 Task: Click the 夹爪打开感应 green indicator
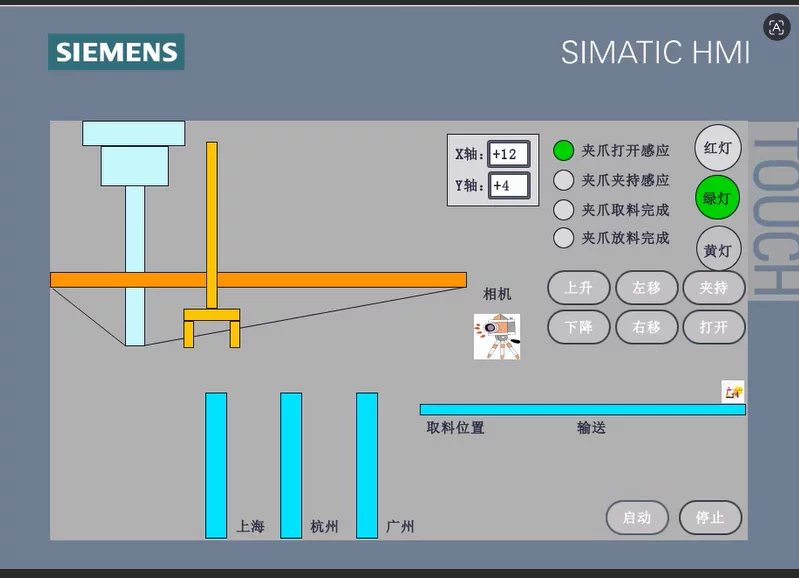tap(564, 150)
